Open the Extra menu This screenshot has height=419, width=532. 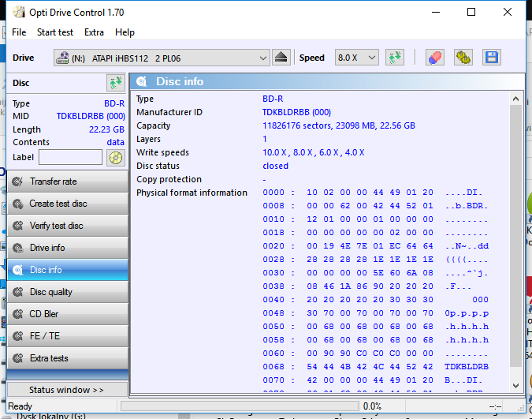[x=94, y=32]
